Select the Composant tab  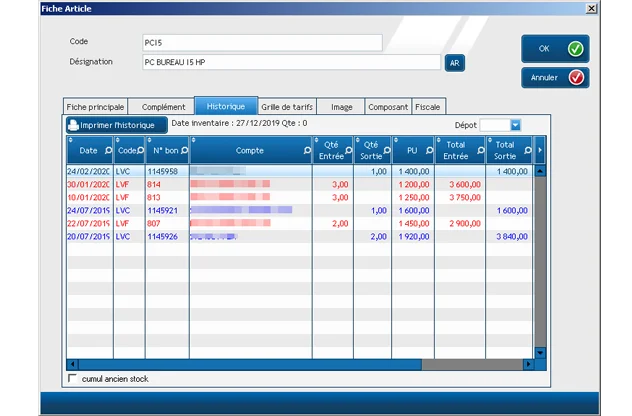pos(387,106)
